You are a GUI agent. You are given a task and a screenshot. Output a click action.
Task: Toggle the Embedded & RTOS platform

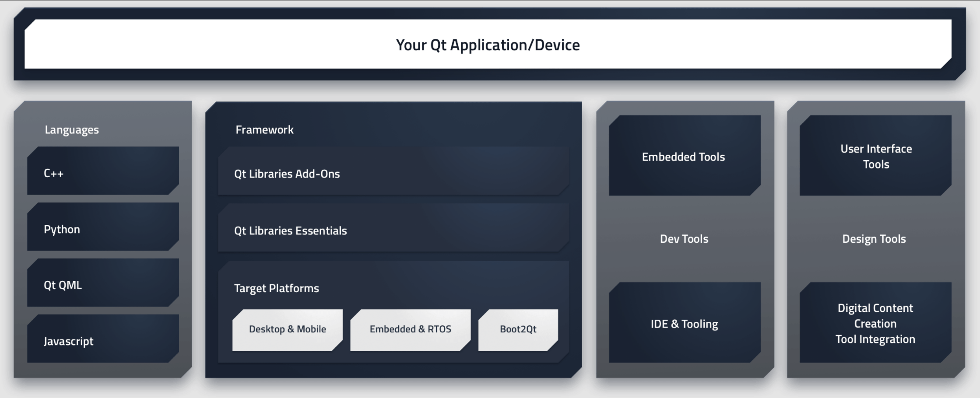(411, 329)
